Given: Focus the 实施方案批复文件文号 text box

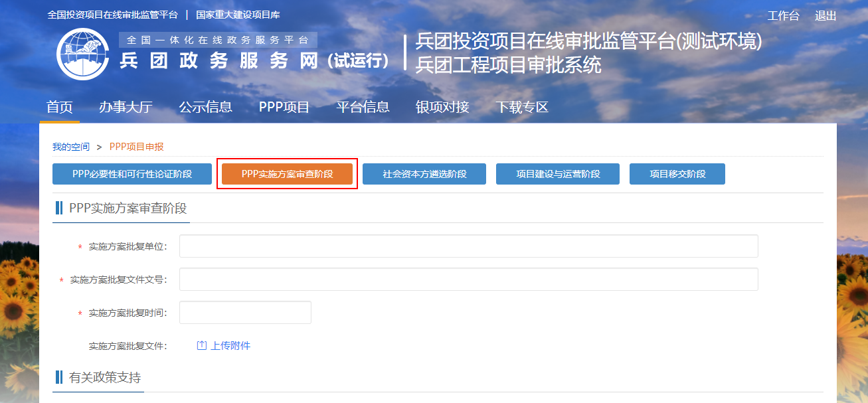Looking at the screenshot, I should (468, 280).
